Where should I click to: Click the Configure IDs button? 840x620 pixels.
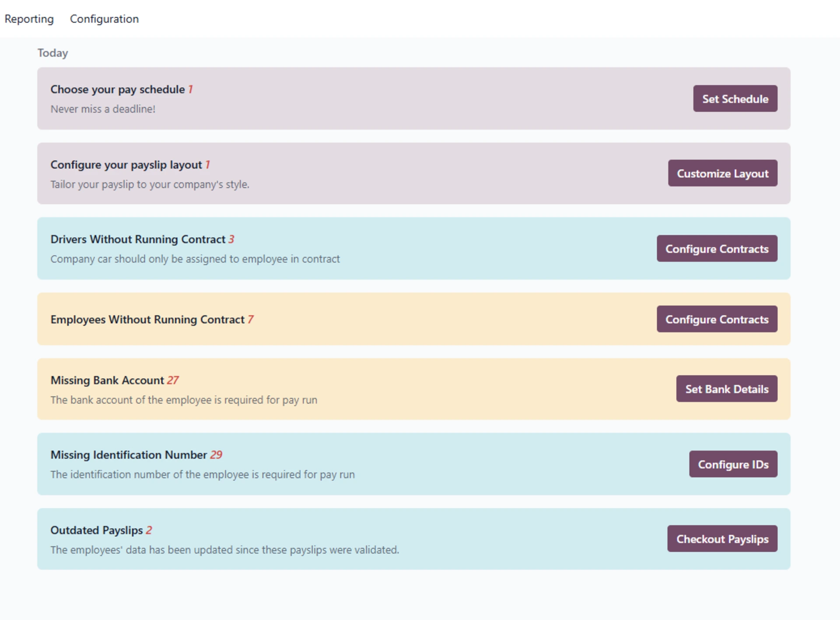(733, 464)
